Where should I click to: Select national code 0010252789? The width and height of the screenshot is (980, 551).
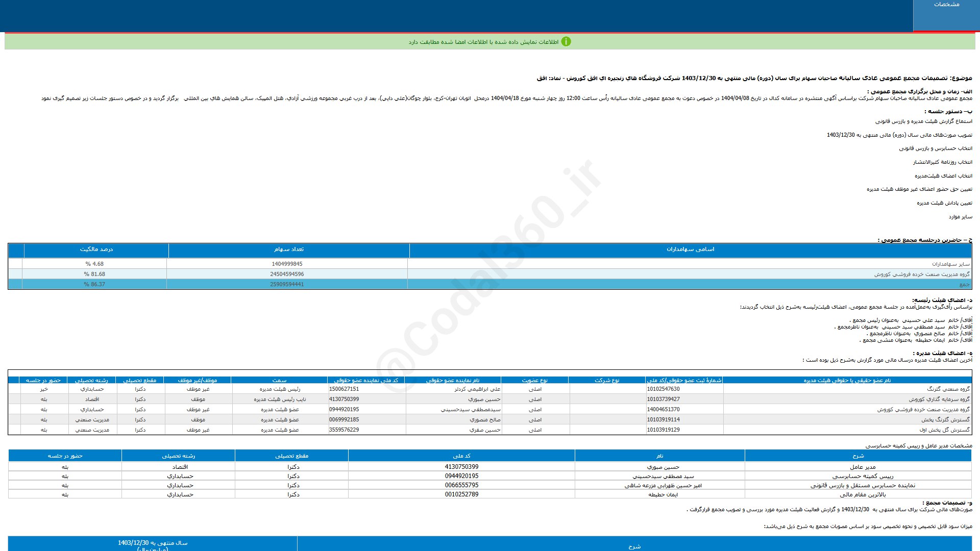coord(461,494)
